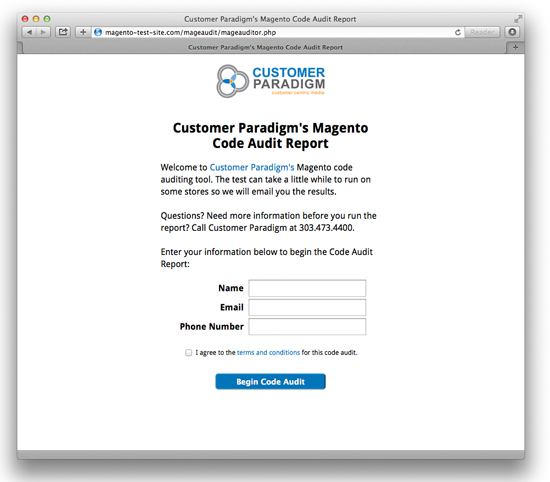
Task: Enter full screen with the top-right arrows icon
Action: pyautogui.click(x=518, y=19)
